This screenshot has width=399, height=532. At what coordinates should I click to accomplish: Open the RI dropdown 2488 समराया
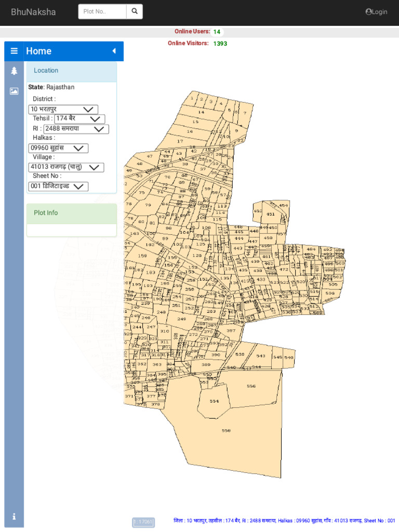[x=76, y=129]
